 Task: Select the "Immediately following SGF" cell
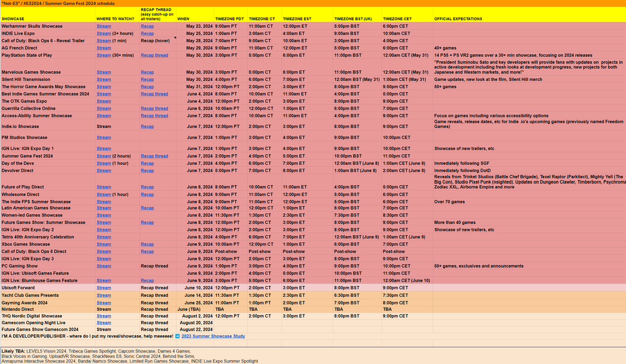(529, 163)
